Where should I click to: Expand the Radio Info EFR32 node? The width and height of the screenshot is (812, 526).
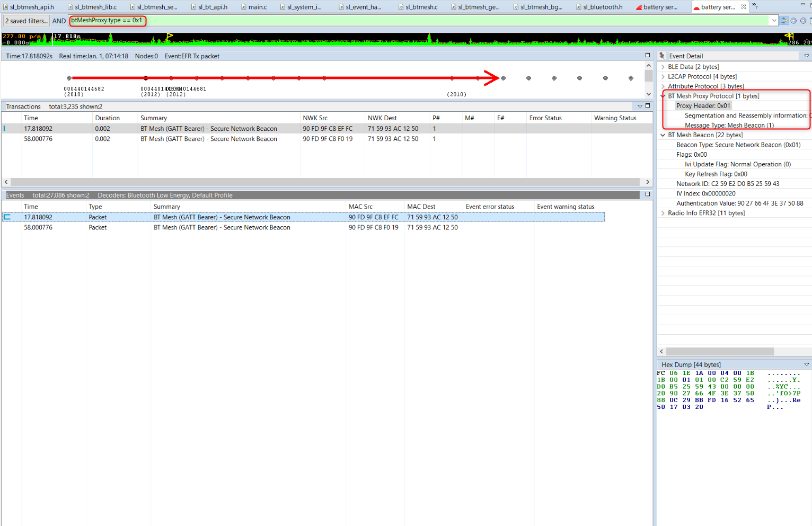pyautogui.click(x=663, y=213)
